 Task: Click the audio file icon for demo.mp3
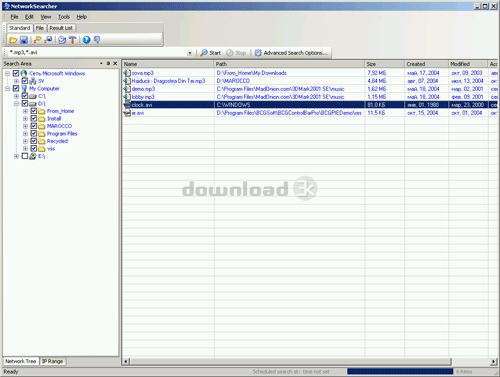pyautogui.click(x=127, y=89)
